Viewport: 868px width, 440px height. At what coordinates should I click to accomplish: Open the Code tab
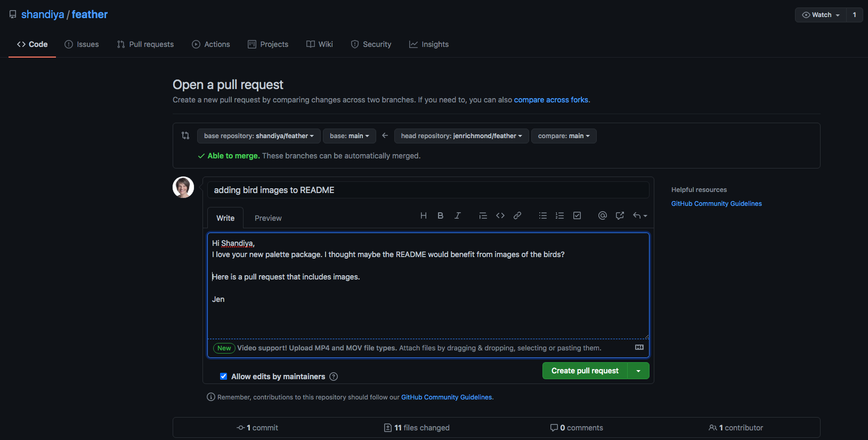[32, 44]
